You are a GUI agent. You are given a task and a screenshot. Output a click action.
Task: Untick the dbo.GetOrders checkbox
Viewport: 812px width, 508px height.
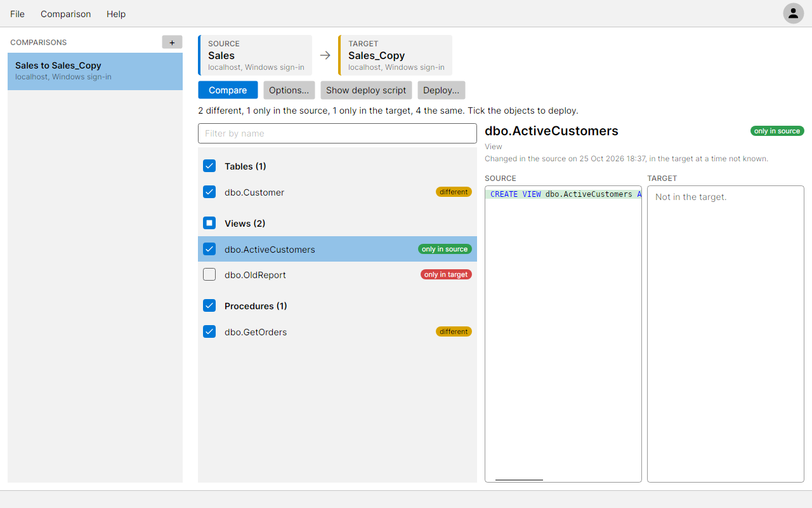point(209,331)
